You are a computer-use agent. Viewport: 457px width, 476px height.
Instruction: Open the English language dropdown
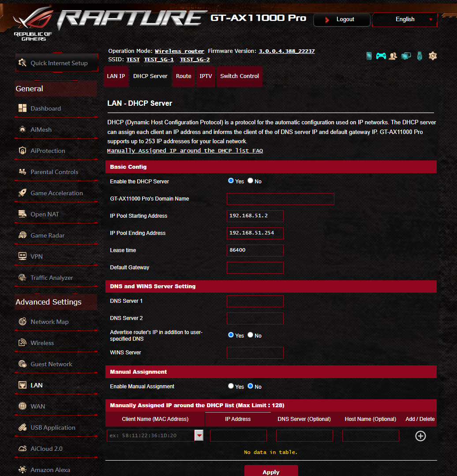tap(405, 19)
